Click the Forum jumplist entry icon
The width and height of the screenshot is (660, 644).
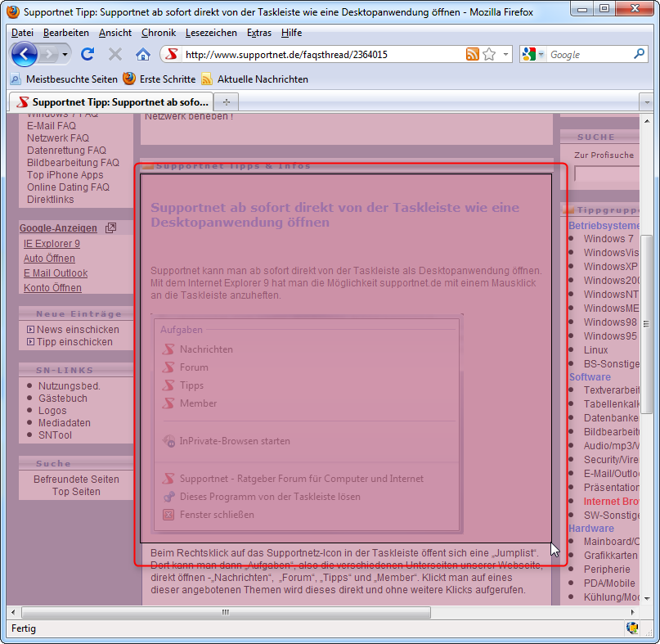168,367
